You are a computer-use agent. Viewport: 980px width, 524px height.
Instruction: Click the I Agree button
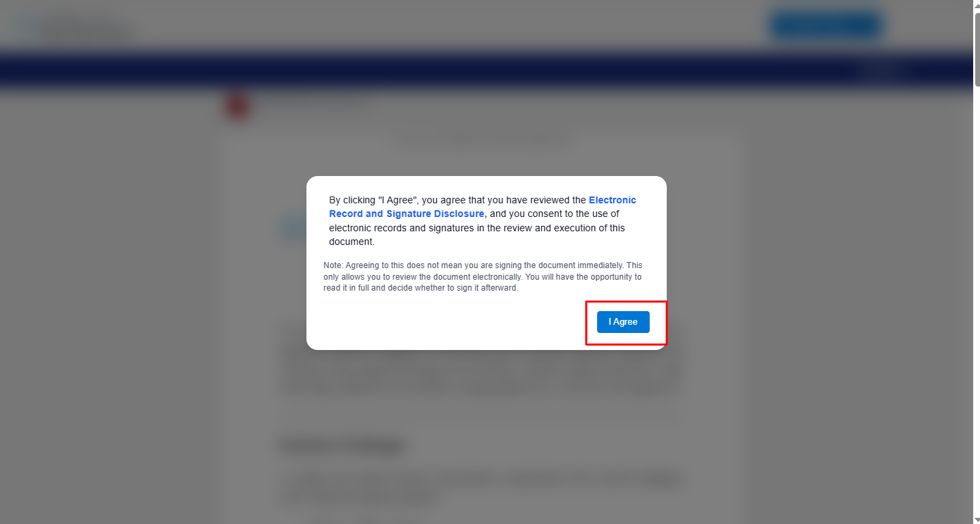pyautogui.click(x=623, y=322)
